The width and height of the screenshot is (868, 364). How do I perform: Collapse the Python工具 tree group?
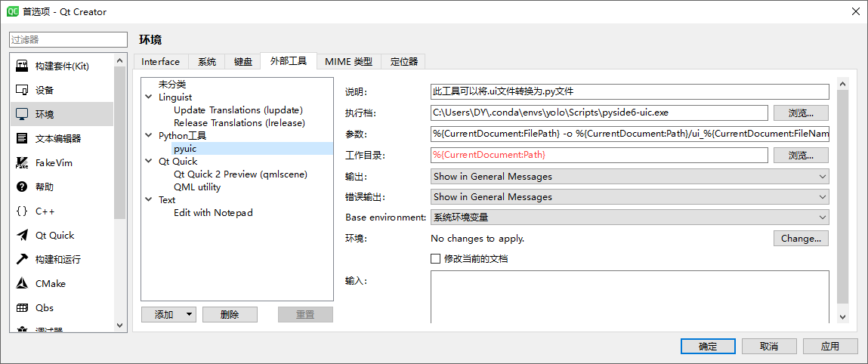[148, 135]
